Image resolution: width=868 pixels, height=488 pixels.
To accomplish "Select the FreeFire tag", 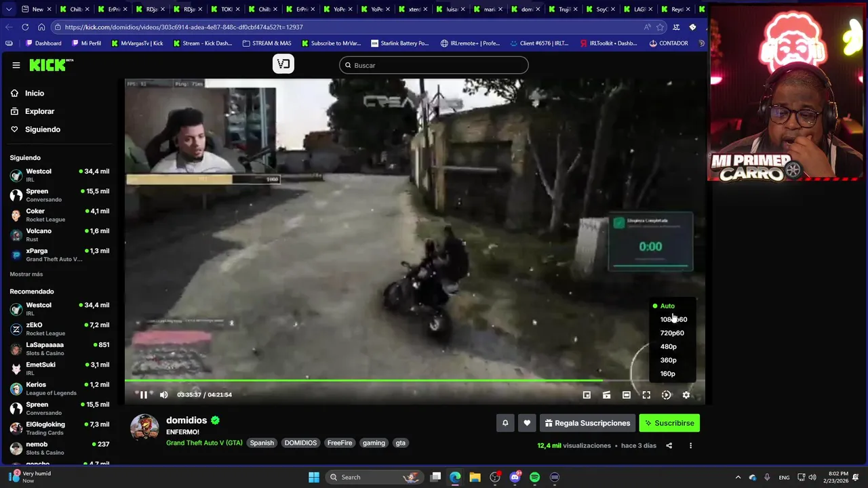I will pos(340,443).
